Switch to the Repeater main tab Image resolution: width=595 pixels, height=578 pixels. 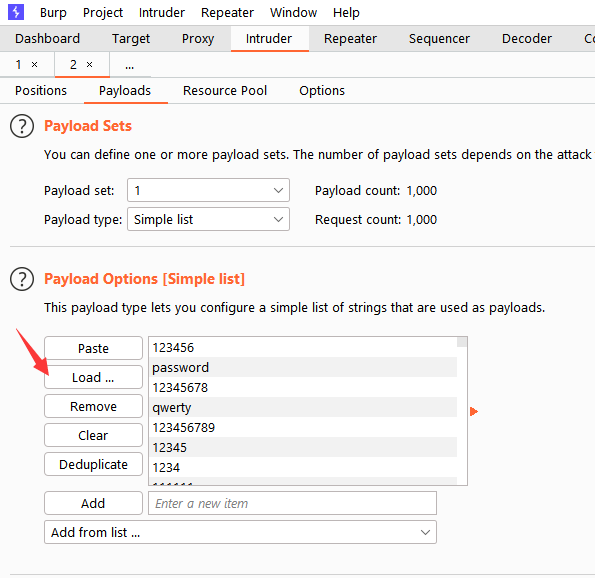pos(350,39)
